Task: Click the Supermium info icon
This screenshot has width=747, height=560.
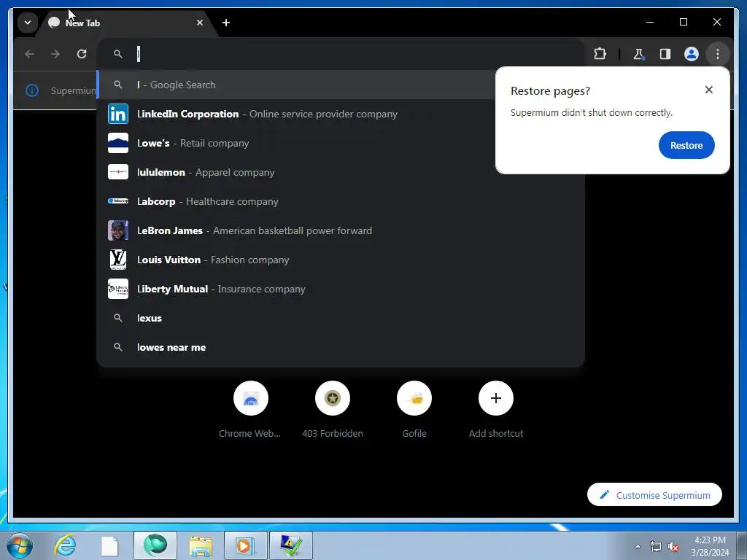Action: tap(32, 90)
